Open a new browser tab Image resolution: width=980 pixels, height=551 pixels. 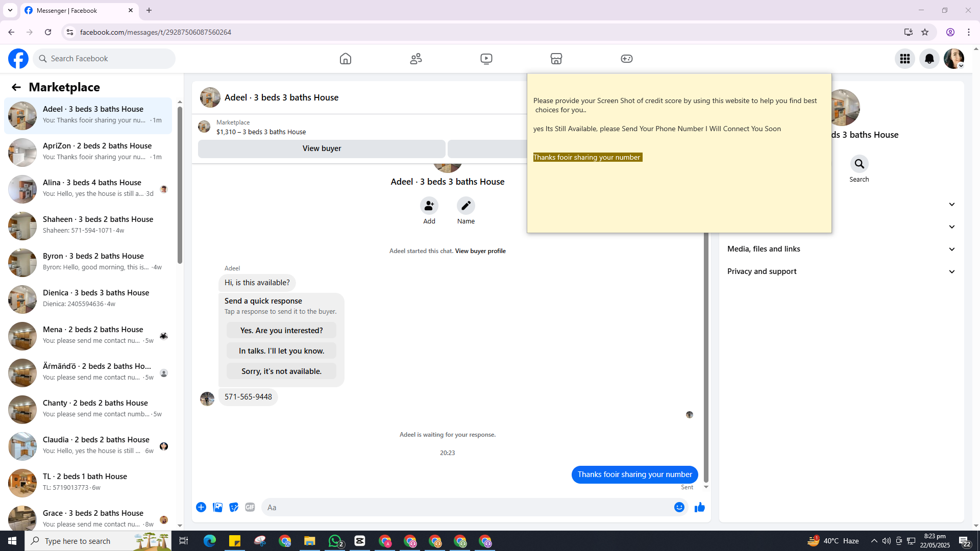(149, 10)
